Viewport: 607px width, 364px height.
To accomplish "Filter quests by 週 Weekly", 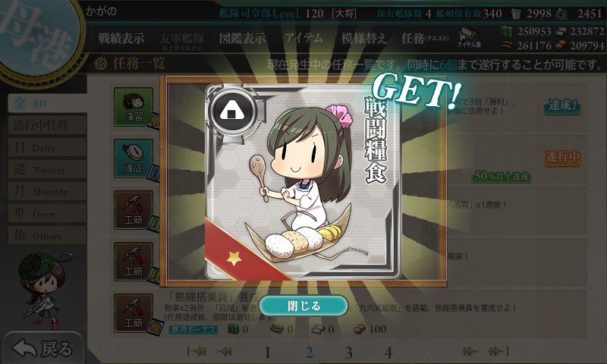I will tap(47, 170).
